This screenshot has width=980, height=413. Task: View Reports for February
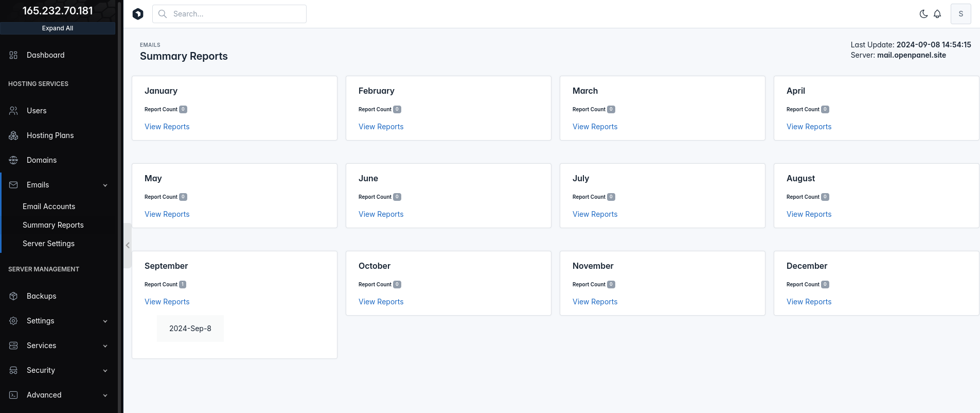[x=381, y=127]
